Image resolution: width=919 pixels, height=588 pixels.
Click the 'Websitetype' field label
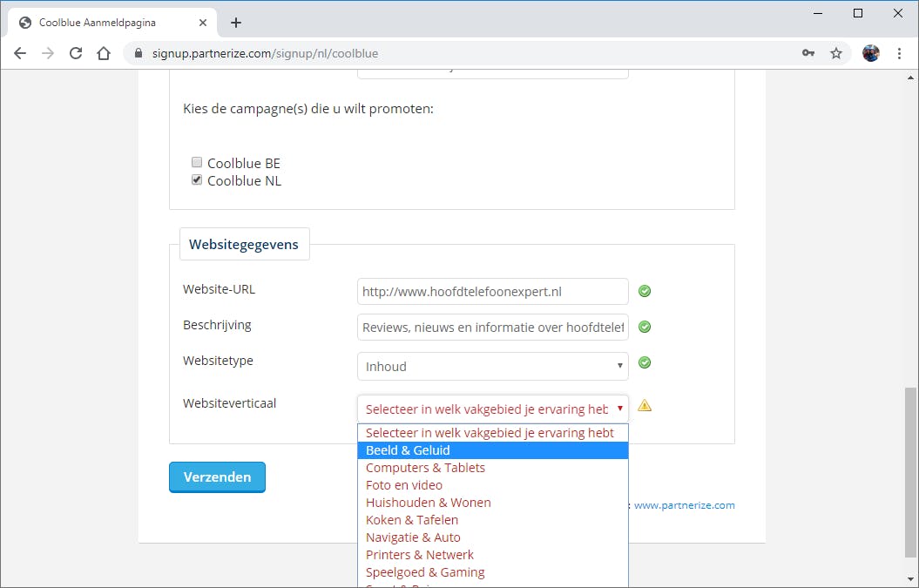218,361
